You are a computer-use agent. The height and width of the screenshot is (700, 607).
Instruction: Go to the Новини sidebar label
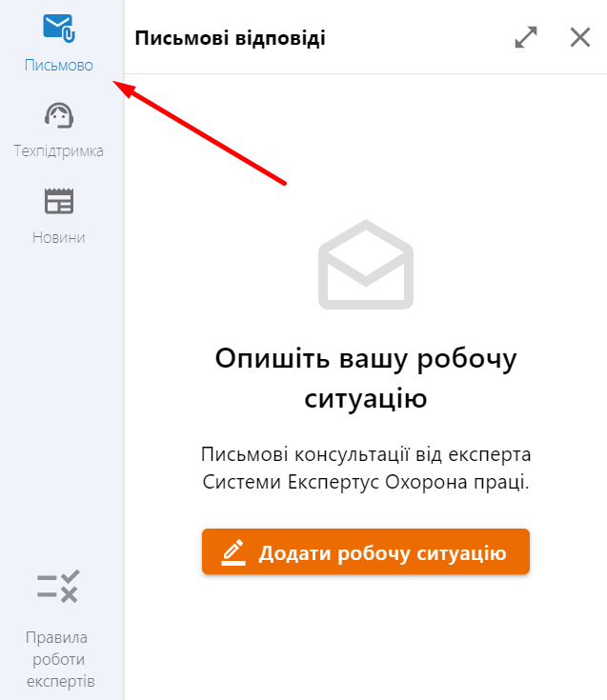coord(58,237)
